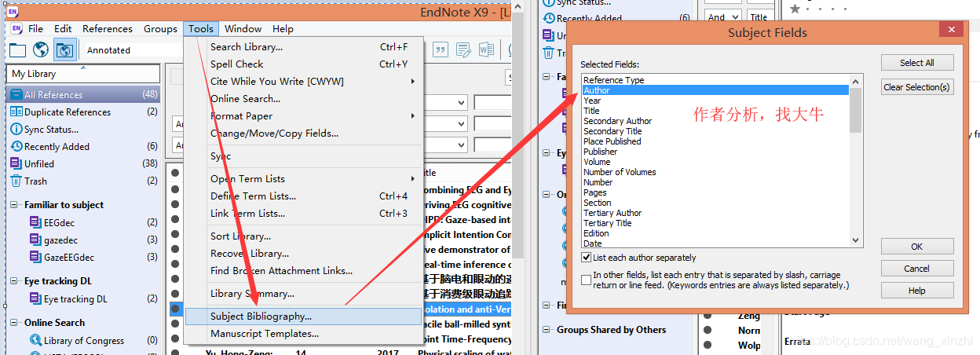This screenshot has height=355, width=980.
Task: Click the My Library panel header
Action: click(84, 74)
